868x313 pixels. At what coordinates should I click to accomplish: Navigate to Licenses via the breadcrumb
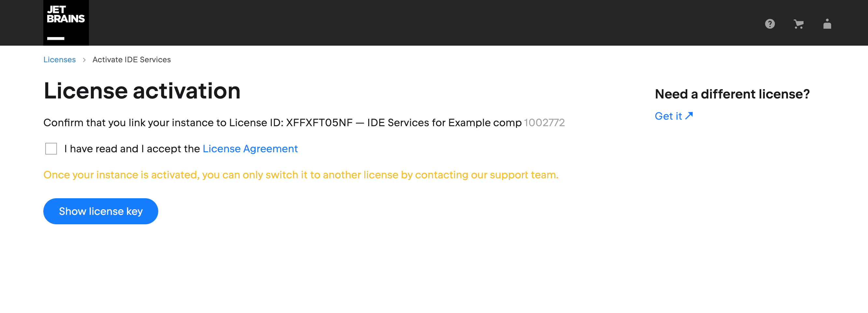click(59, 59)
